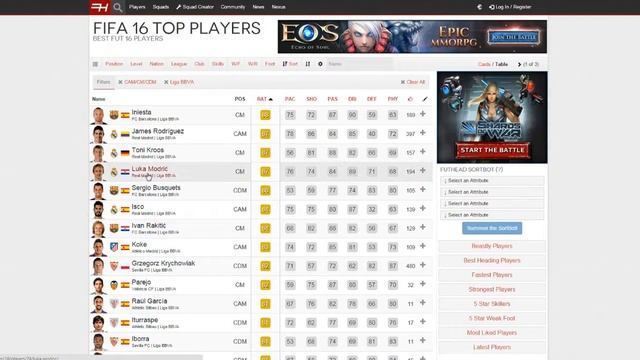Click plus icon in Raúl García row
Viewport: 640px width, 360px height.
pyautogui.click(x=423, y=303)
